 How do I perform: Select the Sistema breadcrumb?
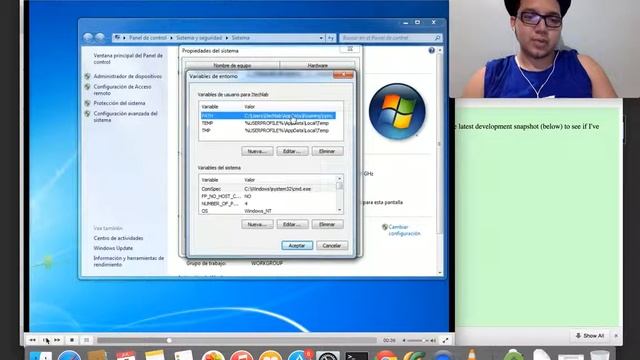coord(240,38)
